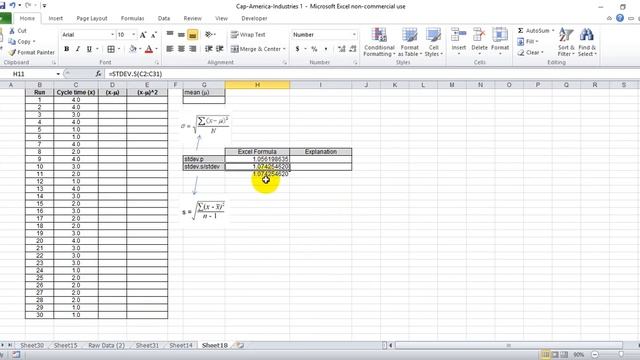Open sheet tab Raw Data (2)
Image resolution: width=640 pixels, height=360 pixels.
point(106,345)
